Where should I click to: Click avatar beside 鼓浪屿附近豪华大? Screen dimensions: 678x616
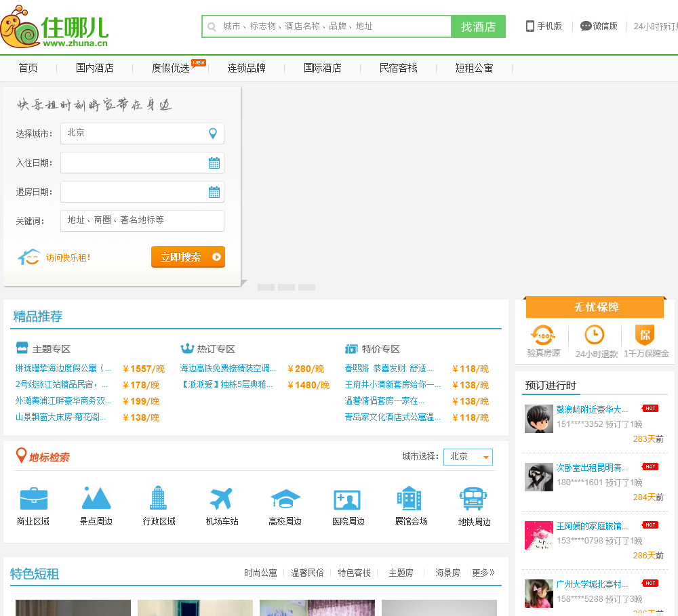(539, 418)
